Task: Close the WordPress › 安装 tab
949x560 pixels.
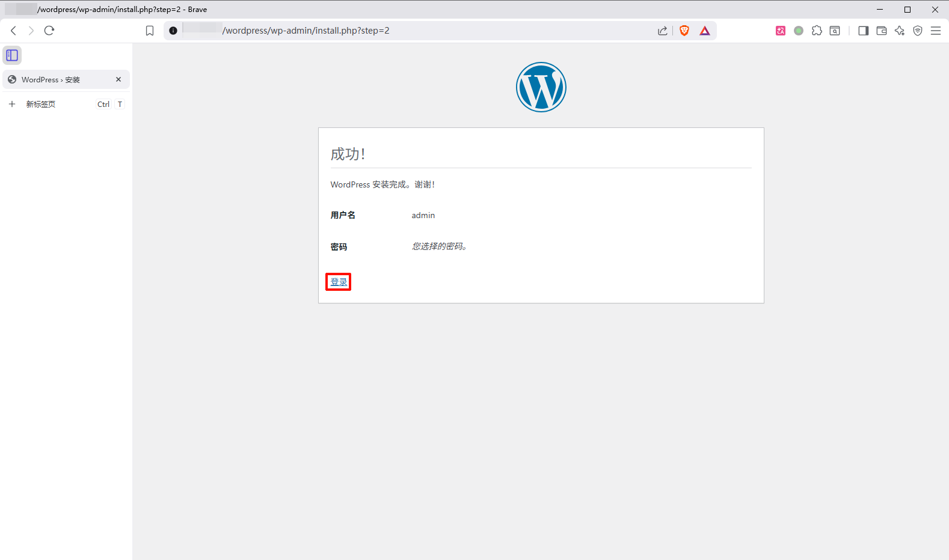Action: tap(118, 79)
